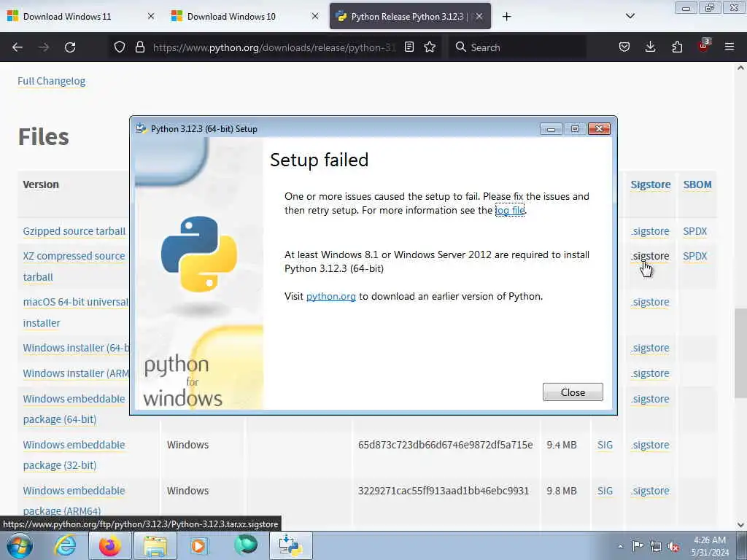Open .sigstore link for Gzipped source tarball
Viewport: 747px width, 560px height.
click(650, 231)
